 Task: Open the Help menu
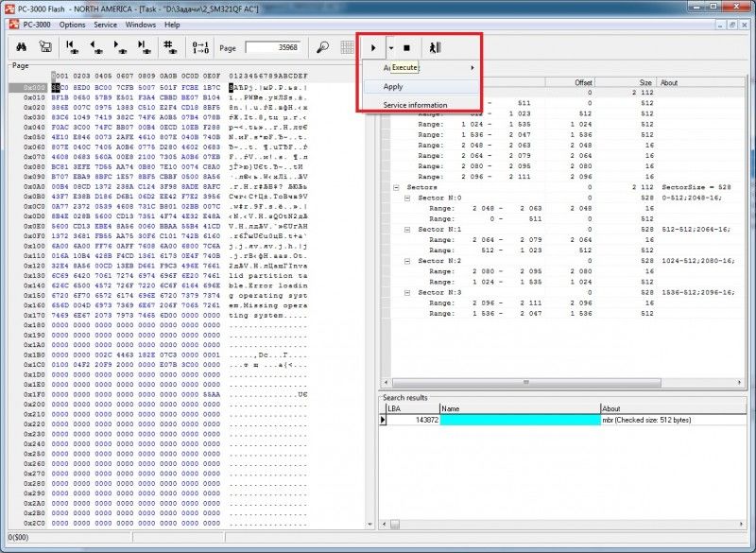[172, 25]
